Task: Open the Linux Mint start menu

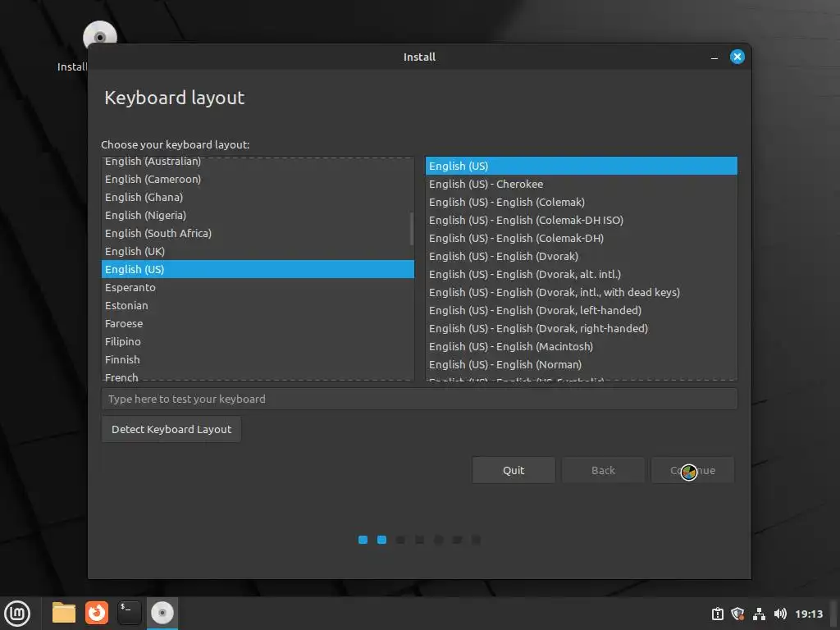Action: click(x=18, y=613)
